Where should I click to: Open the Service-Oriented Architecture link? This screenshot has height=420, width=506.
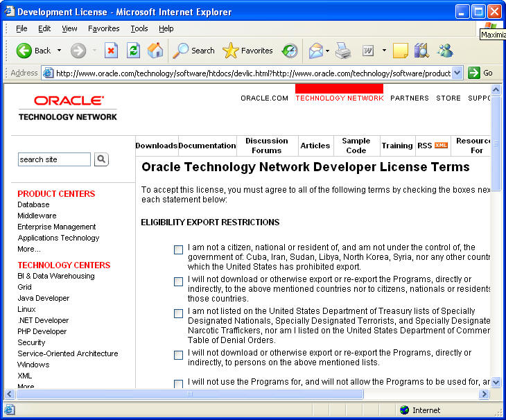[68, 353]
